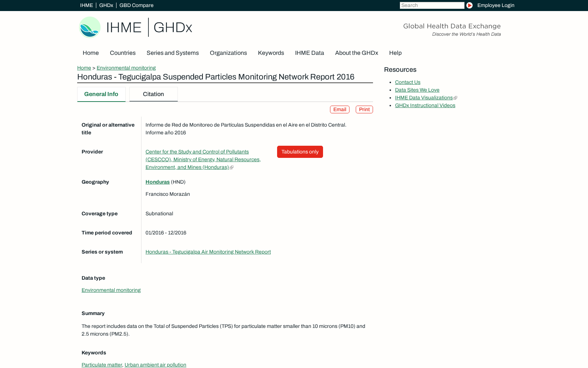Open the IHME Data Visualizations link
Screen dimensions: 588x368
[x=424, y=98]
